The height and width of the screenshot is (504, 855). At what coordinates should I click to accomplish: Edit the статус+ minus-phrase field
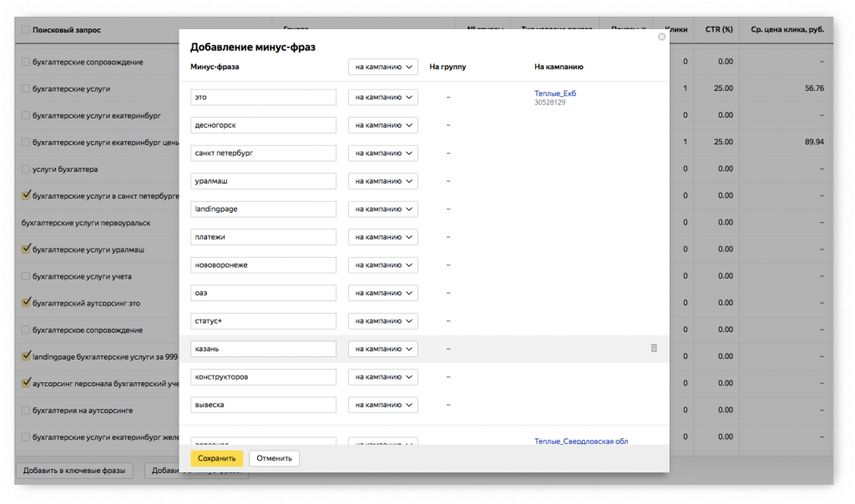pos(263,321)
